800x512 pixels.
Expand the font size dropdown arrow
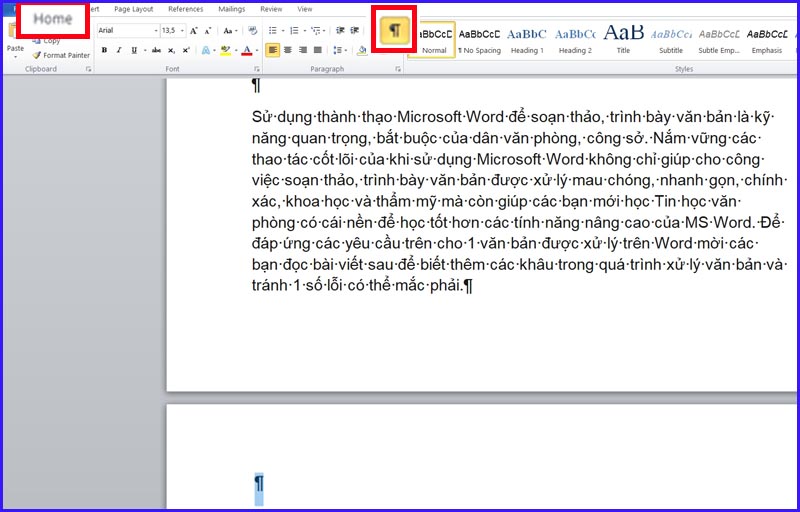pos(183,31)
